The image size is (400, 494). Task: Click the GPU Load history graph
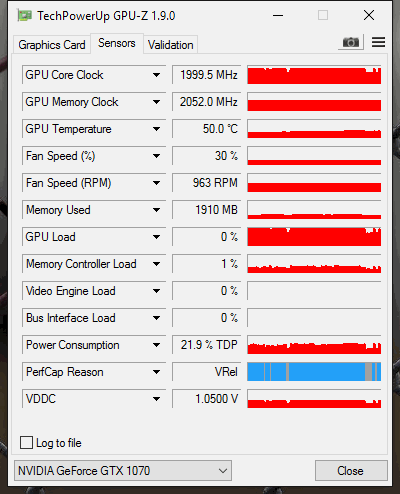pos(314,237)
